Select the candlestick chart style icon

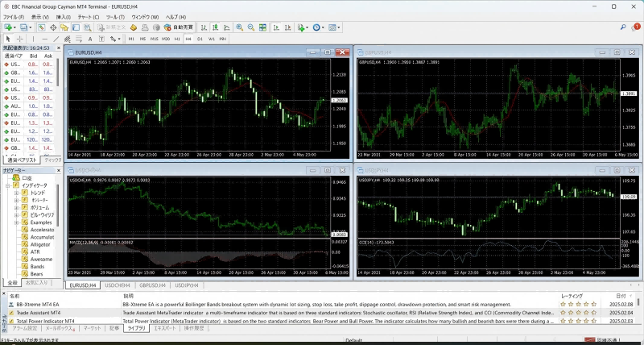[215, 27]
